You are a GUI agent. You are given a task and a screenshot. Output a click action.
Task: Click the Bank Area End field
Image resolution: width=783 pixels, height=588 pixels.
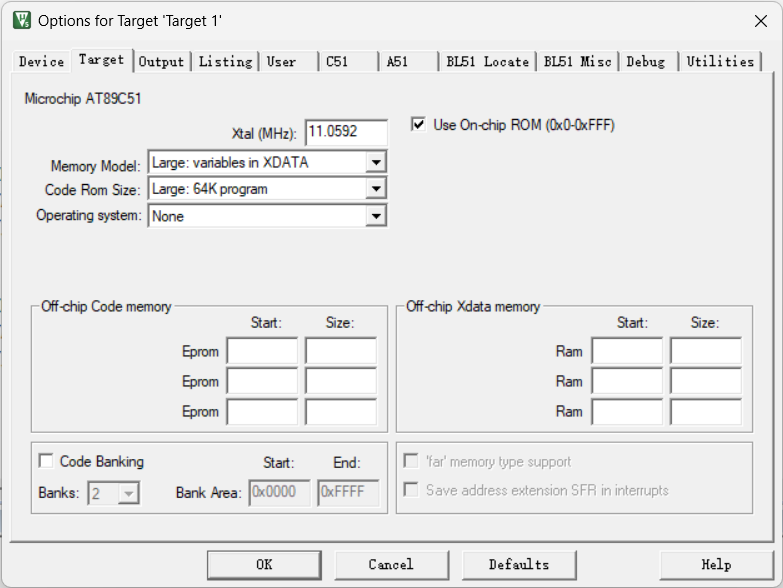point(349,493)
